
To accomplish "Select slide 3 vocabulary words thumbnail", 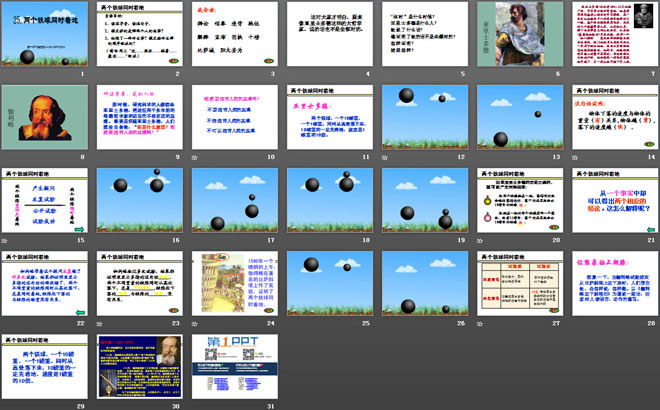I will 235,34.
